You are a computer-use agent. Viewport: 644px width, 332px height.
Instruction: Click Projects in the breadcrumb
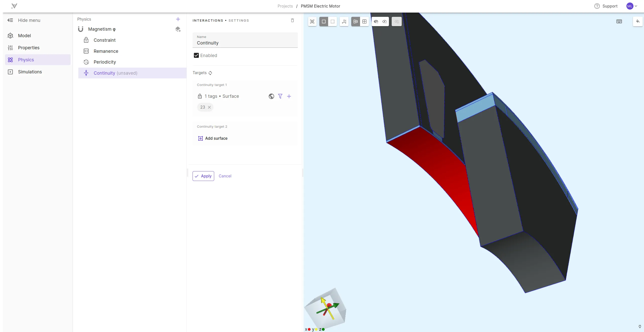(285, 6)
